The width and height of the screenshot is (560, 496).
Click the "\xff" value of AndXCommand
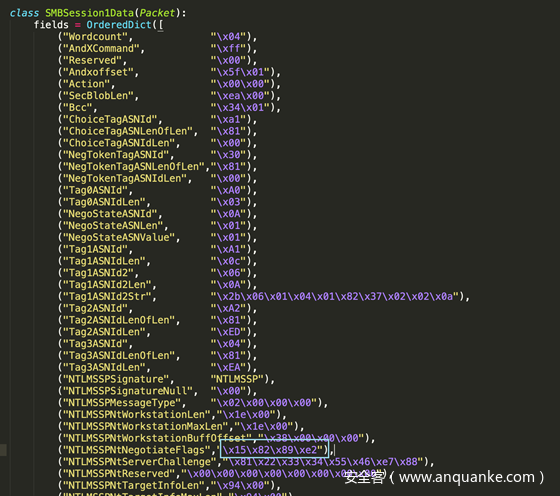[x=229, y=49]
